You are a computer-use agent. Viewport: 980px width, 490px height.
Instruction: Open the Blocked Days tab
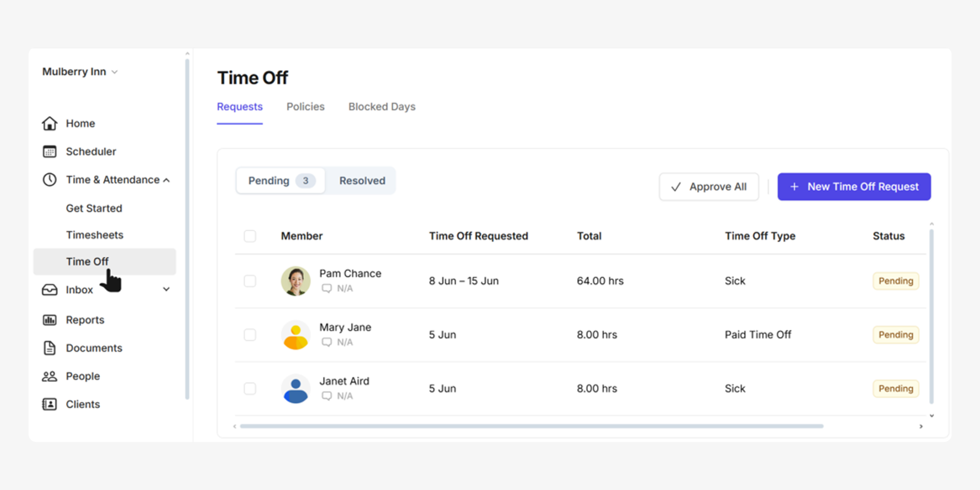click(x=382, y=107)
